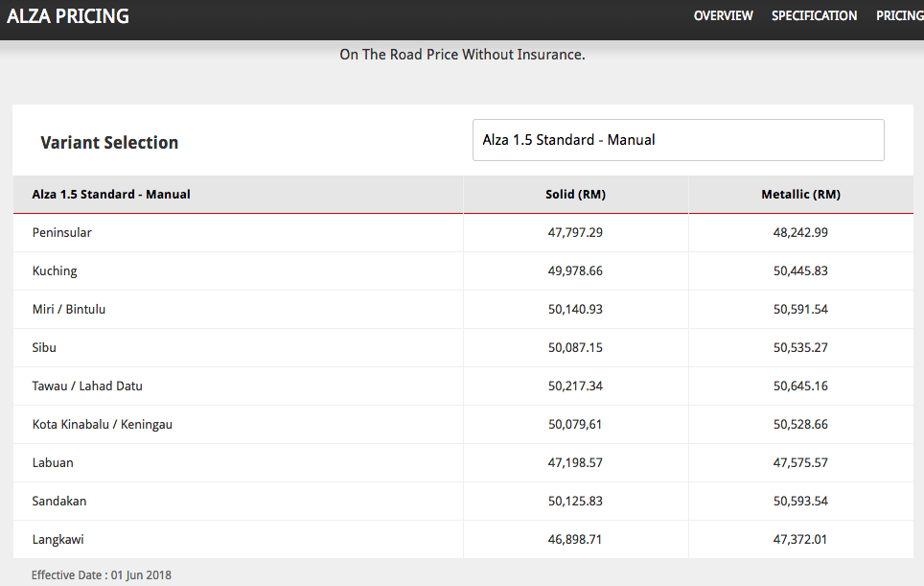Switch to the Pricing nav tab
The image size is (924, 586).
tap(899, 16)
